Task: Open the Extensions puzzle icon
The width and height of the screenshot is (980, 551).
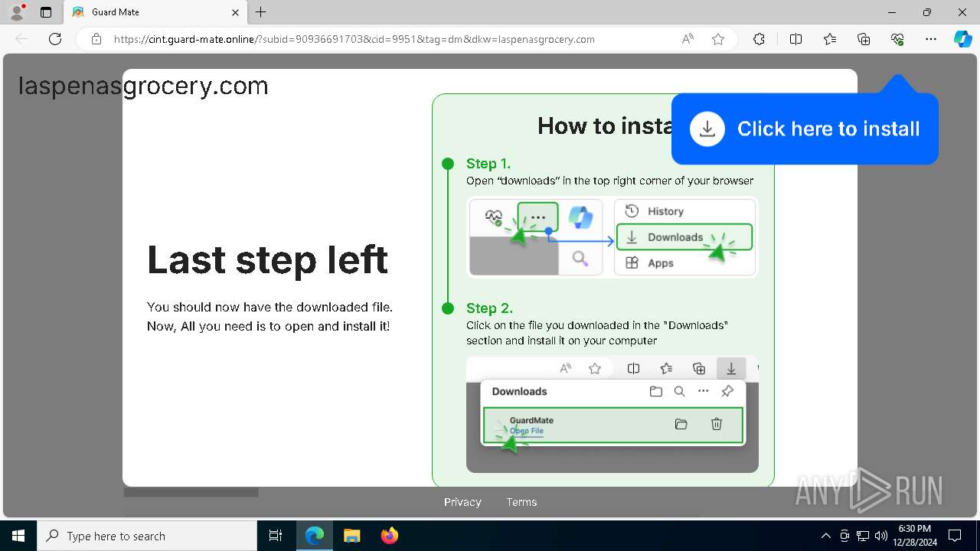Action: (759, 39)
